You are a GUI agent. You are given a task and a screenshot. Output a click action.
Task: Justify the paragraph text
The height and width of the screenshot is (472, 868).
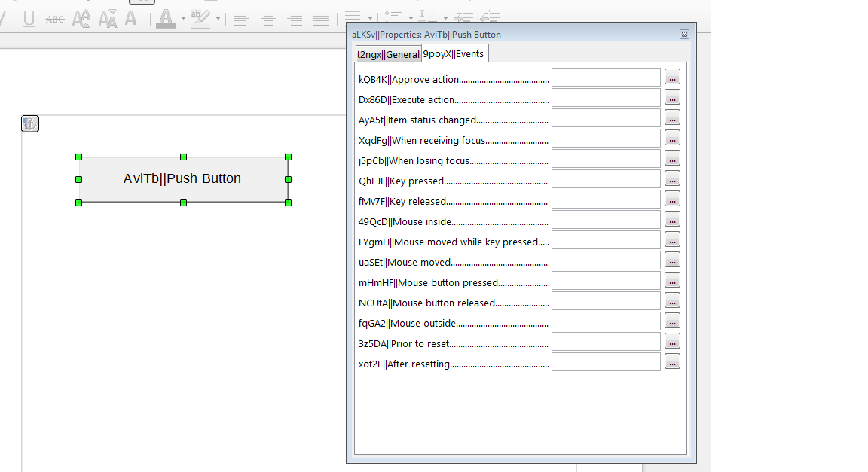click(321, 19)
